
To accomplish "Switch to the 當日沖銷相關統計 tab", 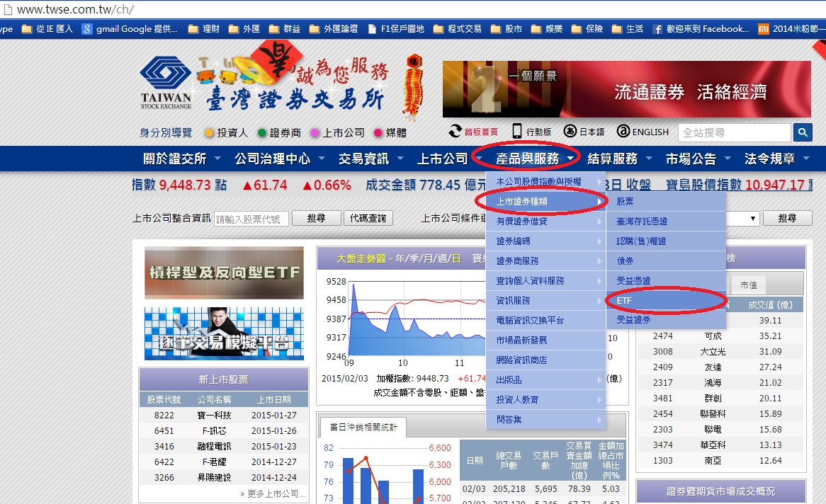I will pyautogui.click(x=363, y=427).
